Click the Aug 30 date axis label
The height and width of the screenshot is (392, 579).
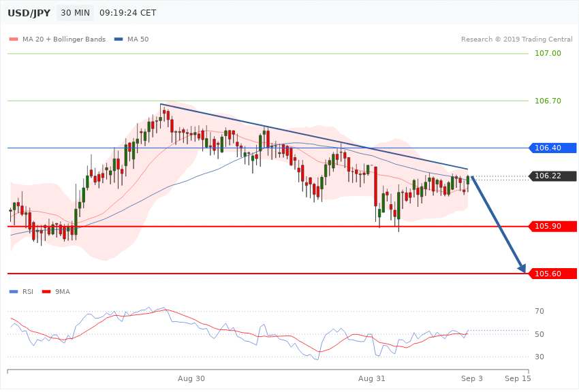191,378
